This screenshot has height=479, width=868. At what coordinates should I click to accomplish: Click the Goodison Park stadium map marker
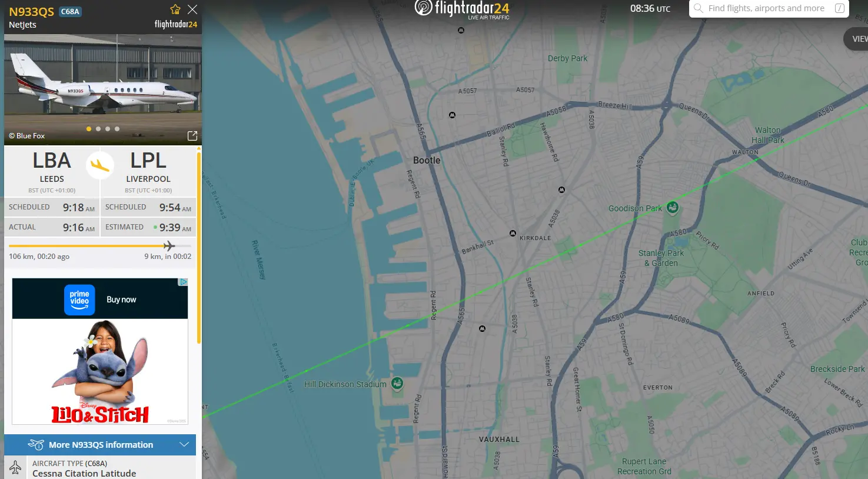[x=673, y=207]
